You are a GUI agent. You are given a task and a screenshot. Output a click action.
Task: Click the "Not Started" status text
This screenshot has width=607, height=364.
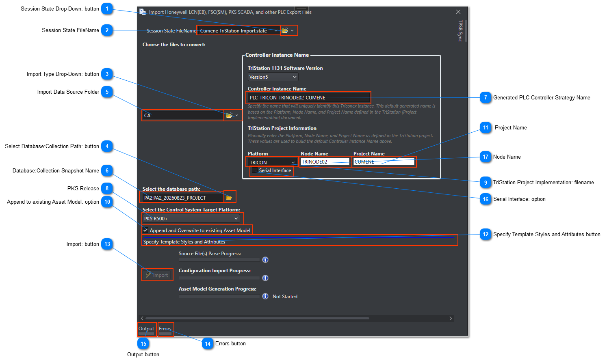coord(285,297)
